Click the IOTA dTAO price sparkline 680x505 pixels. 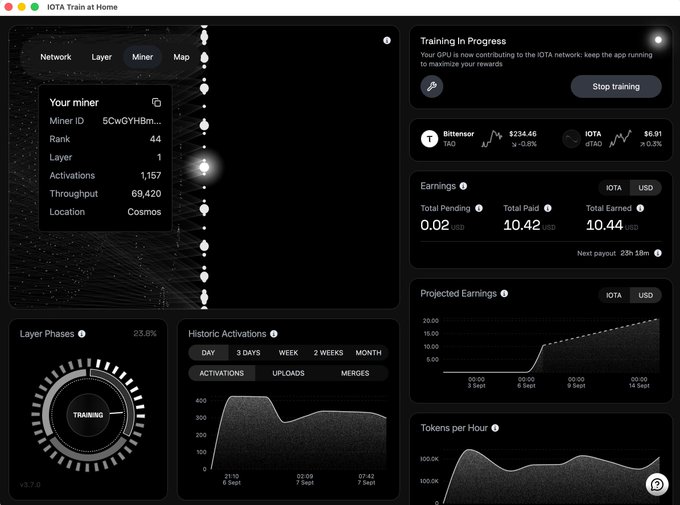(621, 139)
